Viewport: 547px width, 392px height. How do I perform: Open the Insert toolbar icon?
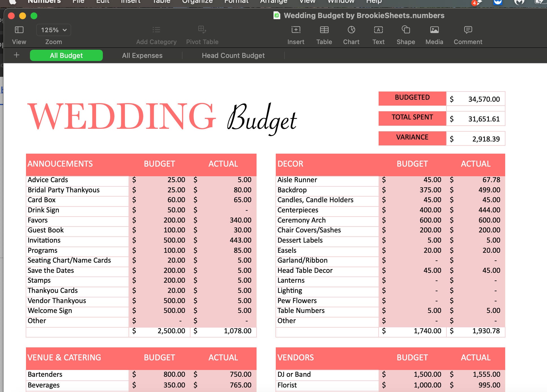click(x=296, y=34)
